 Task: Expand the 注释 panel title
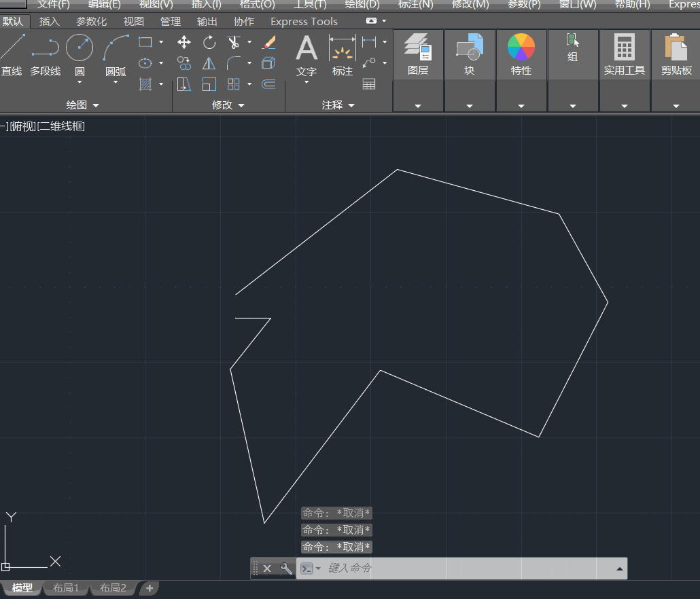(x=338, y=105)
